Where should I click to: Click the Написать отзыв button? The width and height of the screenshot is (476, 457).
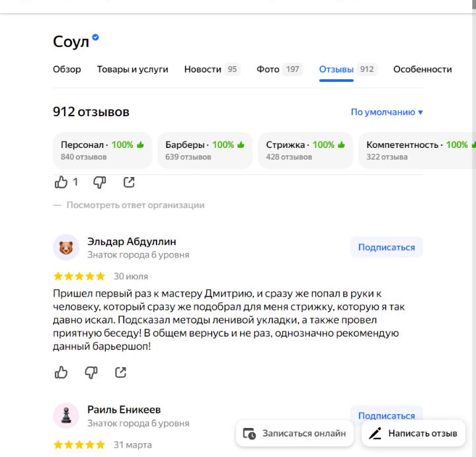[413, 433]
